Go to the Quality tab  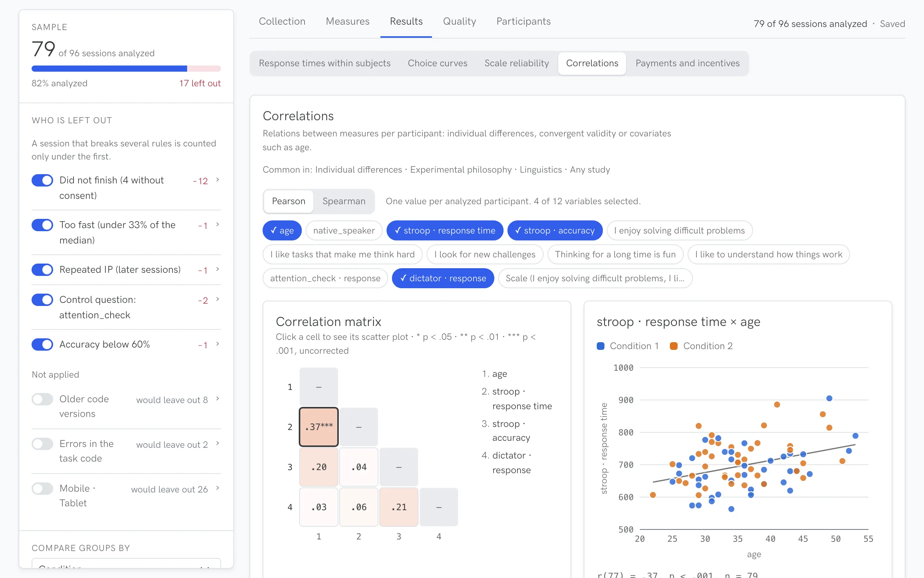coord(459,22)
